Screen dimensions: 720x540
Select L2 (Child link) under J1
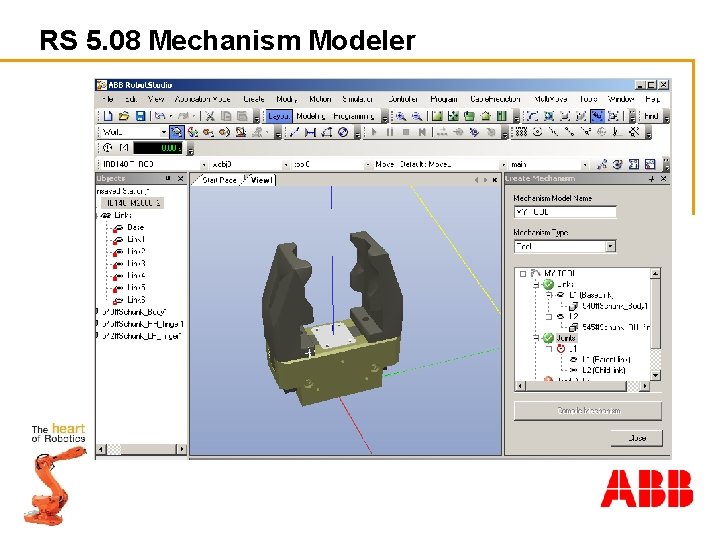pyautogui.click(x=603, y=370)
